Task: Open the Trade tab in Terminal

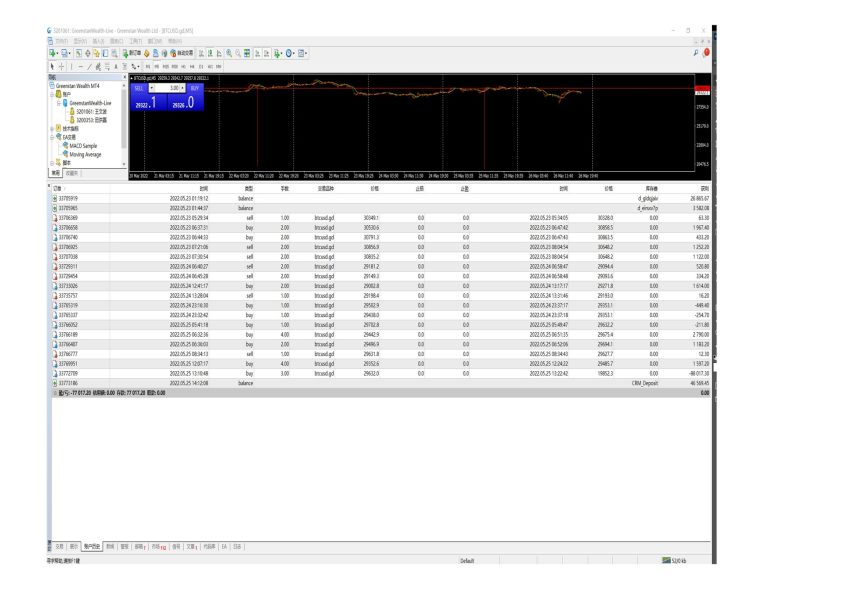Action: (60, 546)
